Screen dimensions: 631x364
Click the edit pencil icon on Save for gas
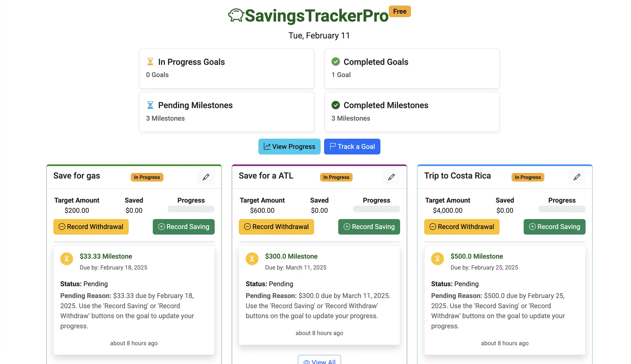[x=206, y=176]
